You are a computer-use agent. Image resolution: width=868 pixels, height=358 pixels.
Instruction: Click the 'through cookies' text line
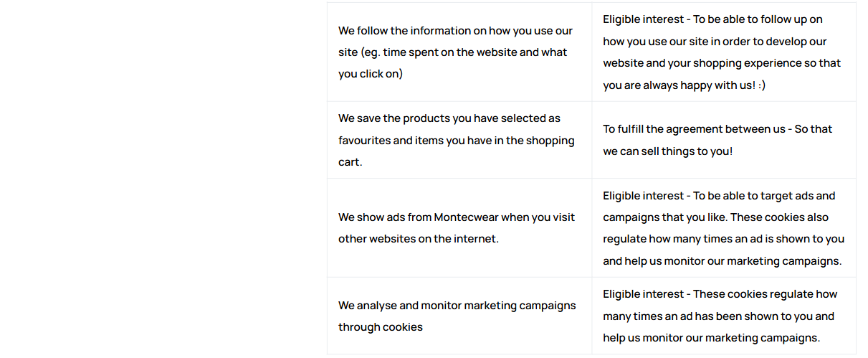(x=381, y=327)
